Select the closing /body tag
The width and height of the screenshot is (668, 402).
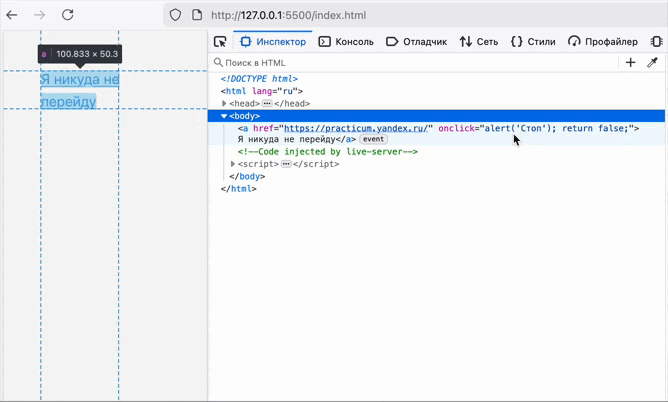[247, 176]
